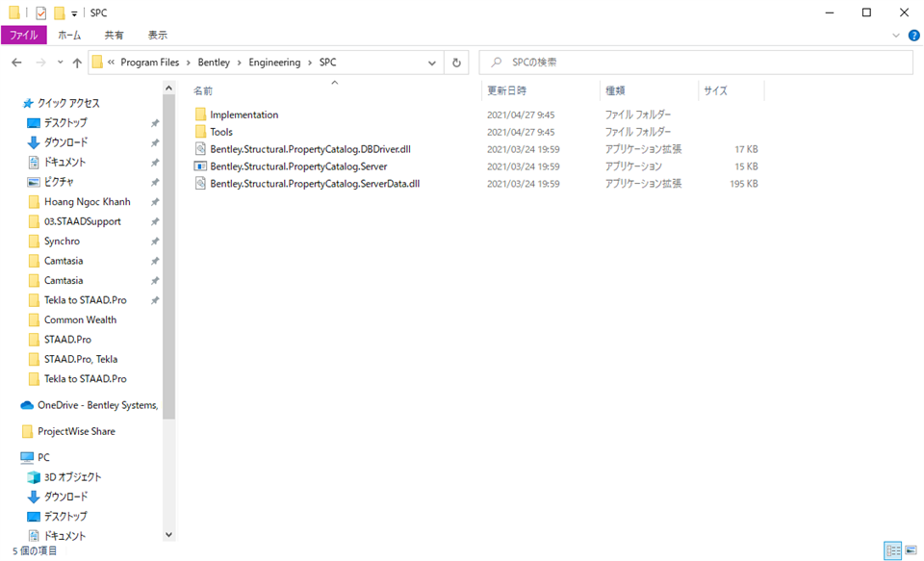Switch to the ホーム ribbon tab
Viewport: 924px width, 561px height.
69,36
